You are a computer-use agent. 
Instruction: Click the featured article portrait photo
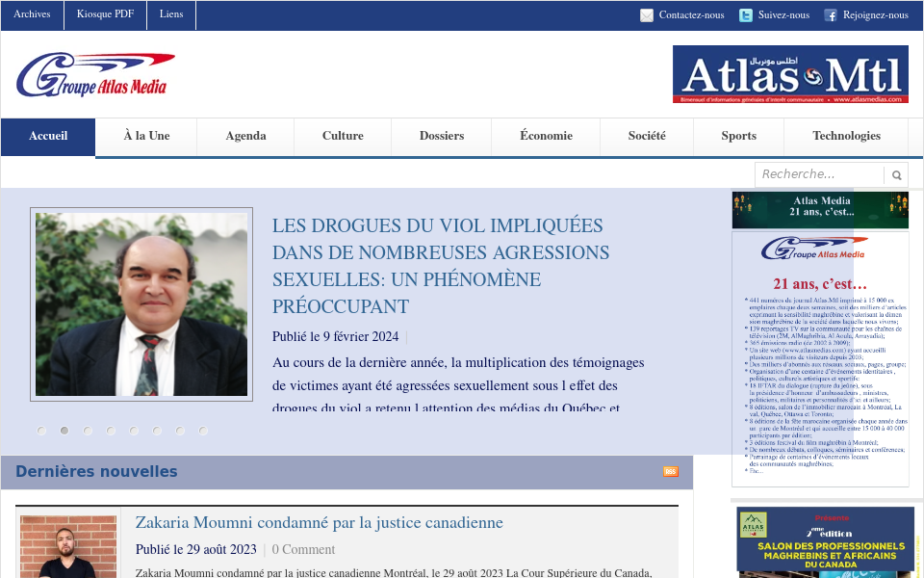[141, 302]
